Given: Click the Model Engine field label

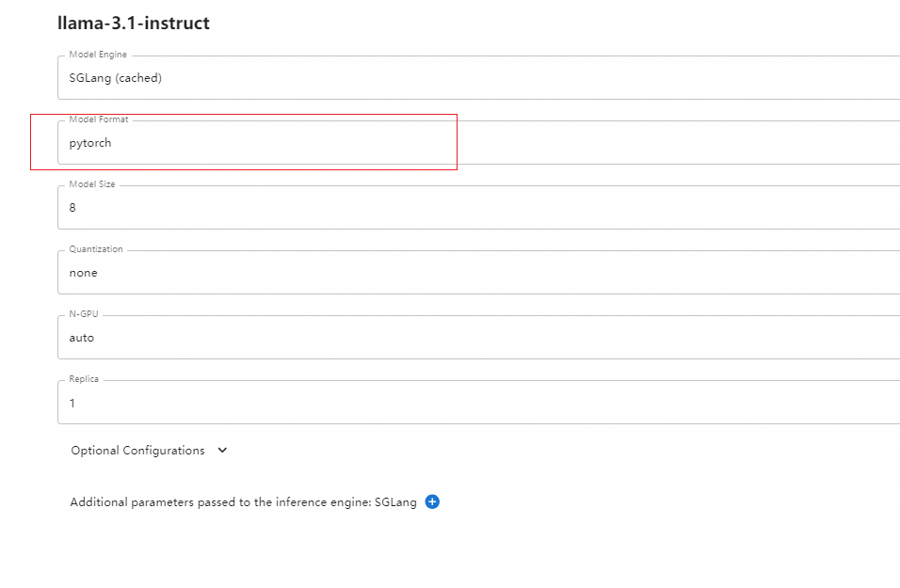Looking at the screenshot, I should pyautogui.click(x=97, y=55).
